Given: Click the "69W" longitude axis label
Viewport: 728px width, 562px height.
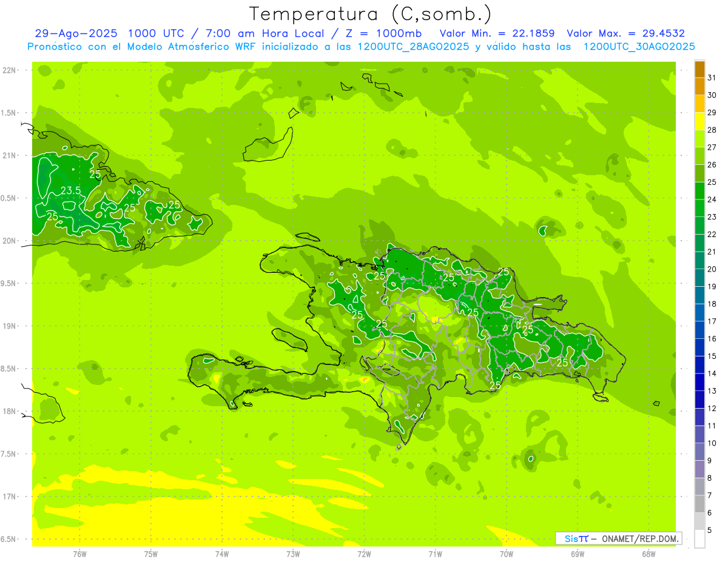Looking at the screenshot, I should 577,554.
